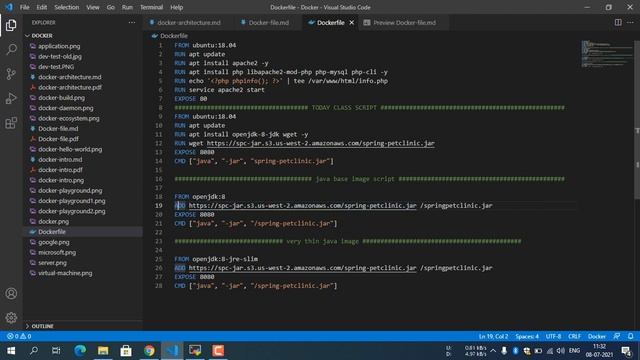Show hidden system tray icons
The image size is (640, 360).
[493, 351]
